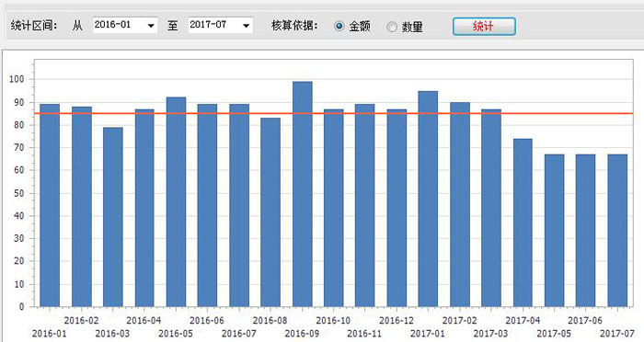Click the red threshold line

click(x=333, y=113)
